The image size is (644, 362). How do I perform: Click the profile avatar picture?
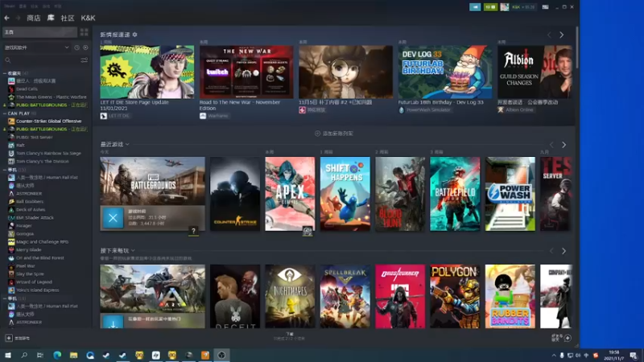(x=505, y=7)
